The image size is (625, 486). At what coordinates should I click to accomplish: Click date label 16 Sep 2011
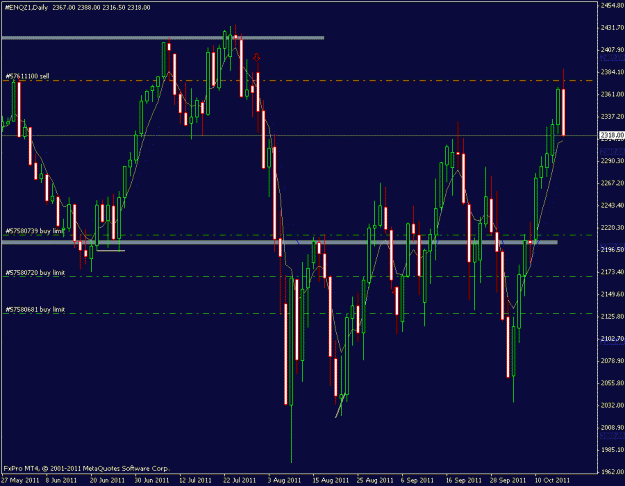463,480
